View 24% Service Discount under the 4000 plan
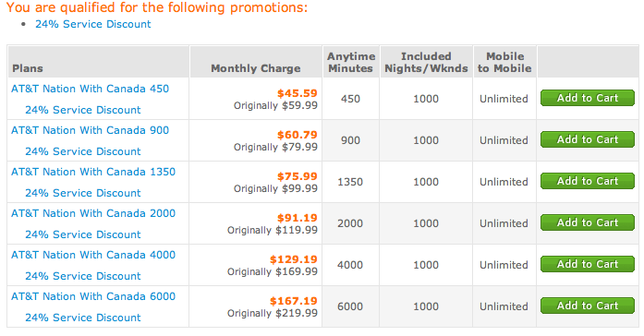The height and width of the screenshot is (336, 644). pos(83,276)
